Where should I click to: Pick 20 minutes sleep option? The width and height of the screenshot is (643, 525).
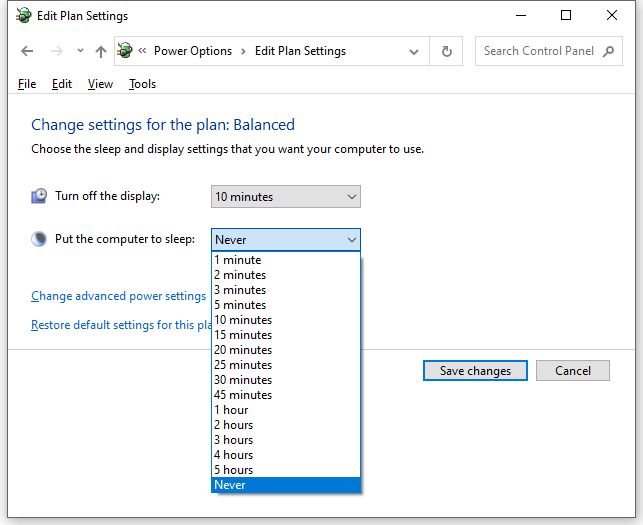coord(286,350)
